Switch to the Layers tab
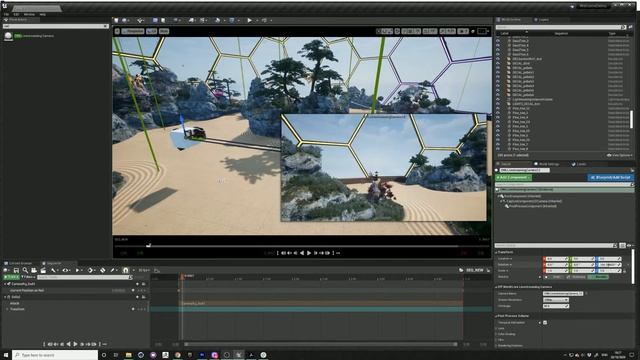This screenshot has width=640, height=360. pyautogui.click(x=542, y=20)
